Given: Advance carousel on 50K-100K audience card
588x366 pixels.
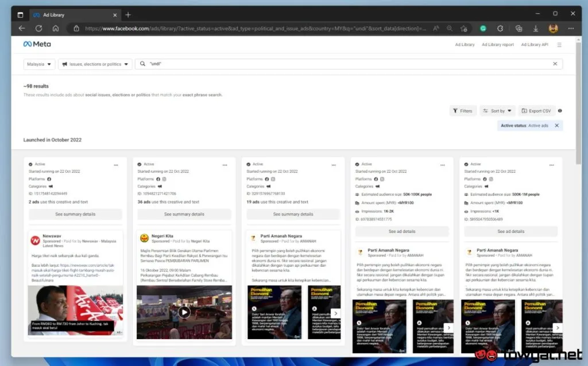Looking at the screenshot, I should point(448,328).
